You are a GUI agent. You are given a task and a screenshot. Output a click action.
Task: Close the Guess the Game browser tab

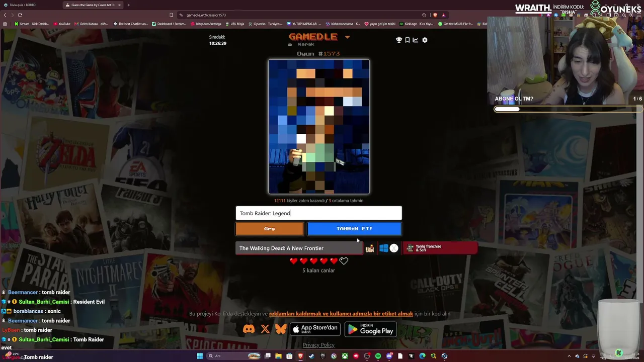pyautogui.click(x=119, y=5)
